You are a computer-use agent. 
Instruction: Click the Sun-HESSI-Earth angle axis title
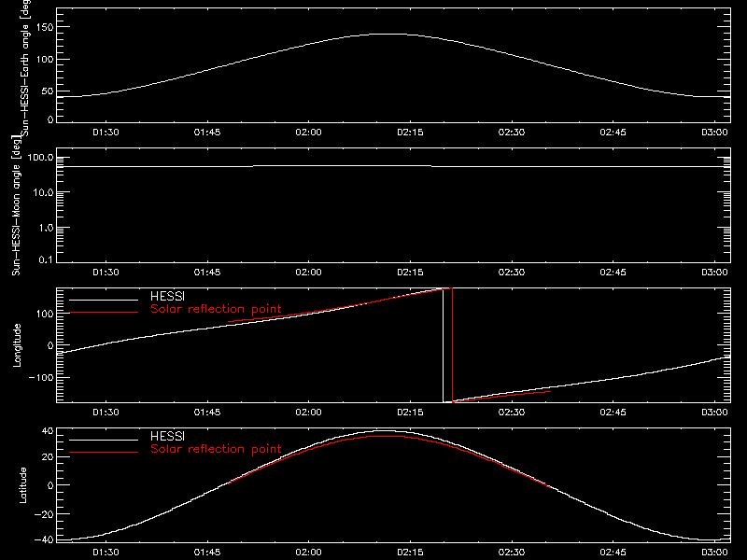pos(25,66)
